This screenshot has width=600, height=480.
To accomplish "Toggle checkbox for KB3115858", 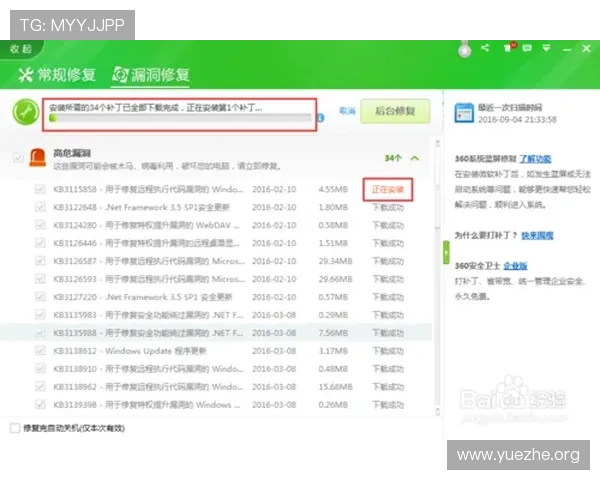I will [x=40, y=189].
